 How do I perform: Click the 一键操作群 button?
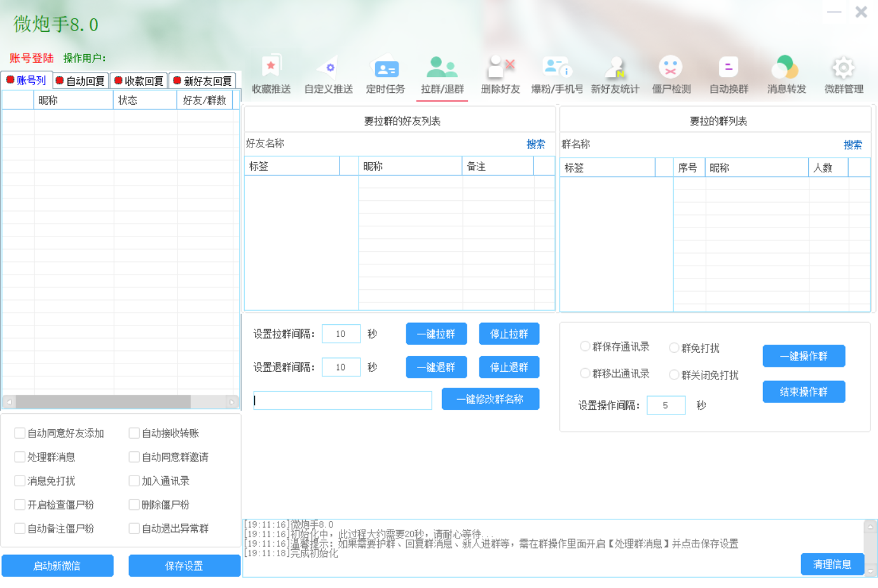(804, 356)
